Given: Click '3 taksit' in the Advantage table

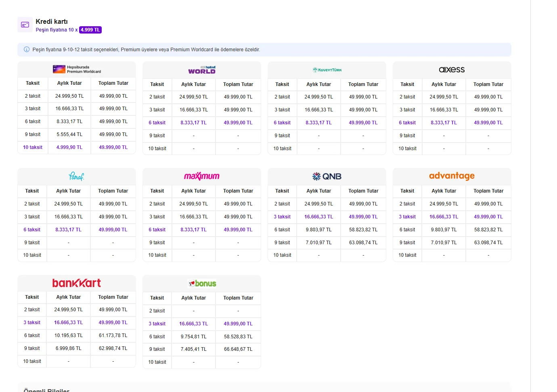Looking at the screenshot, I should point(407,217).
